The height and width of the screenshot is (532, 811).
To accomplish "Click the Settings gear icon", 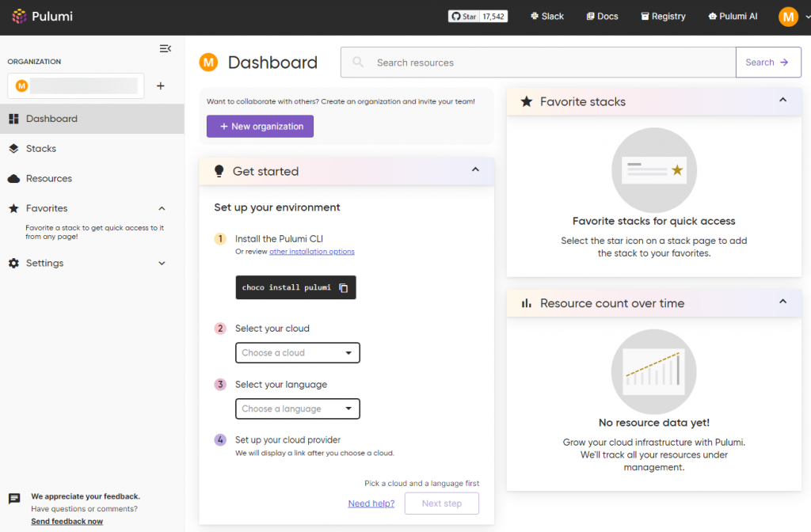I will pyautogui.click(x=14, y=263).
